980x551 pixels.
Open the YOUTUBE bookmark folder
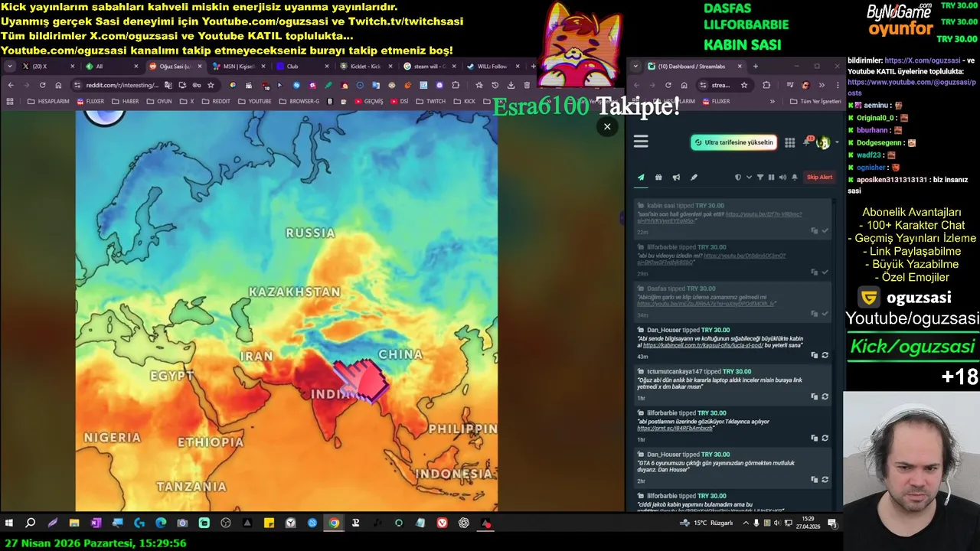(254, 101)
